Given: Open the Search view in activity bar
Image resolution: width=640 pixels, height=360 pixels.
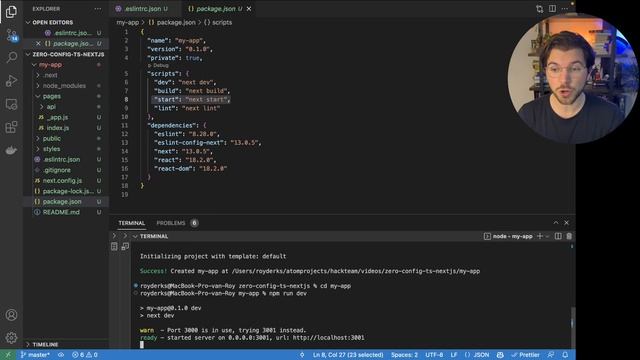Looking at the screenshot, I should point(11,58).
